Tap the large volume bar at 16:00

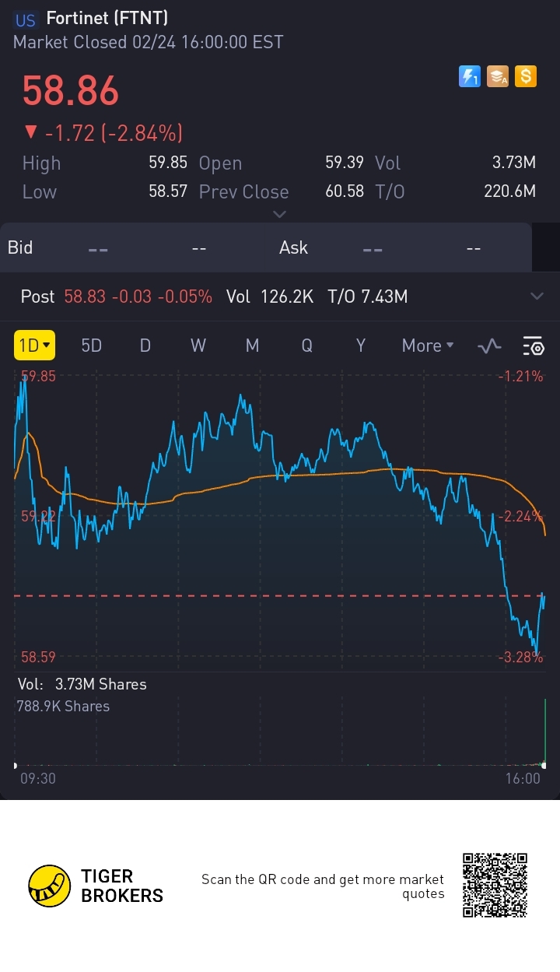(x=545, y=732)
